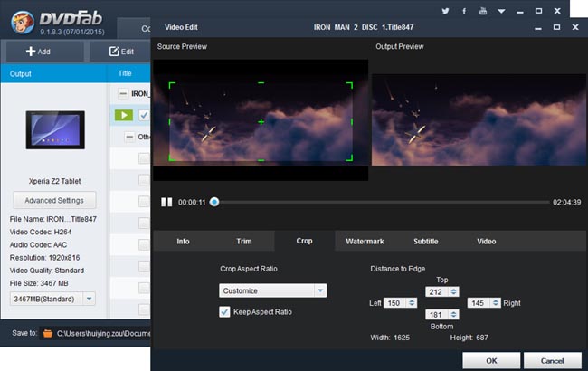Open the Twitter link in title bar
Viewport: 588px width, 371px height.
point(445,11)
